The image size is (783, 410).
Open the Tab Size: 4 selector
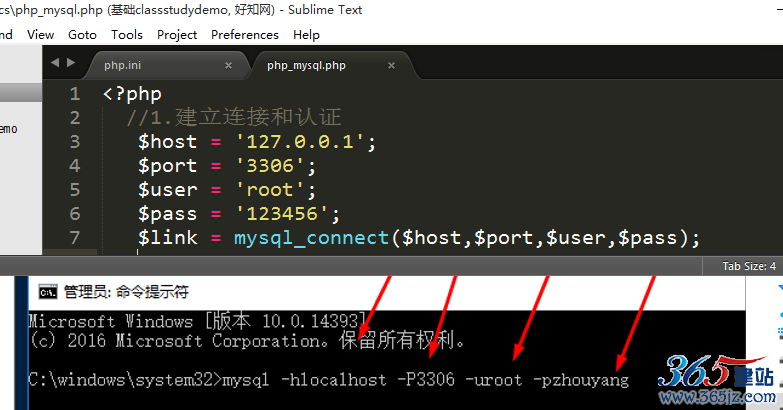pos(749,266)
